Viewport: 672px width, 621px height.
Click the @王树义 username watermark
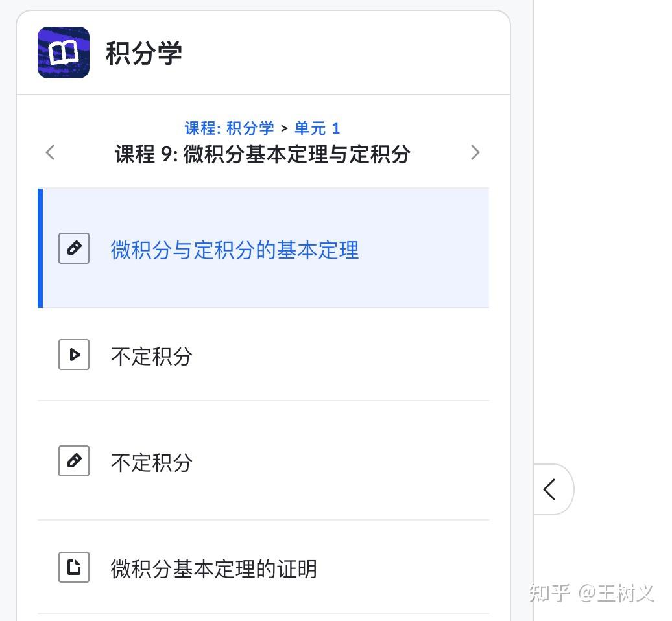tap(616, 592)
